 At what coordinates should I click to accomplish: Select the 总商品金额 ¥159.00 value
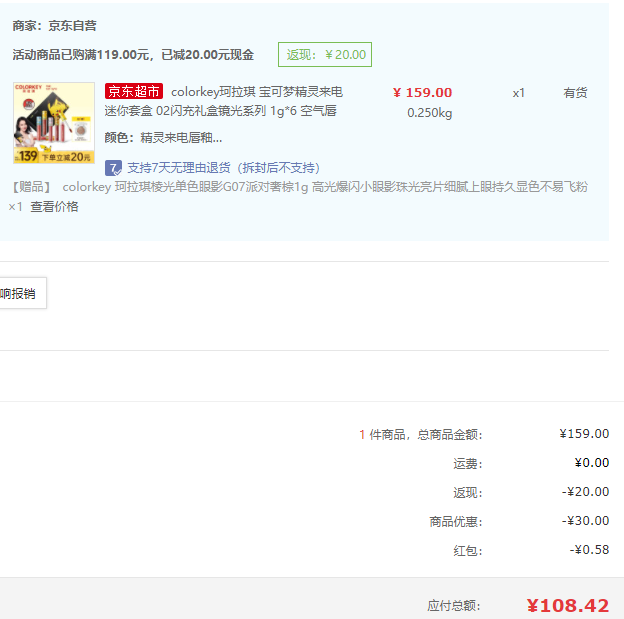(584, 433)
